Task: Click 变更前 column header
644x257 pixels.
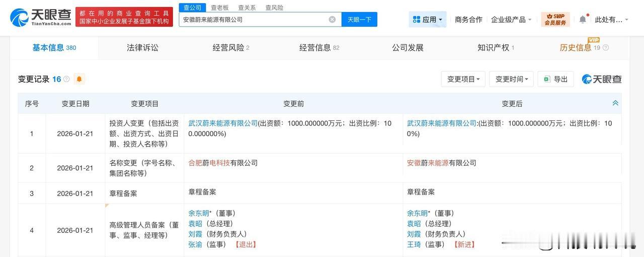Action: tap(293, 103)
